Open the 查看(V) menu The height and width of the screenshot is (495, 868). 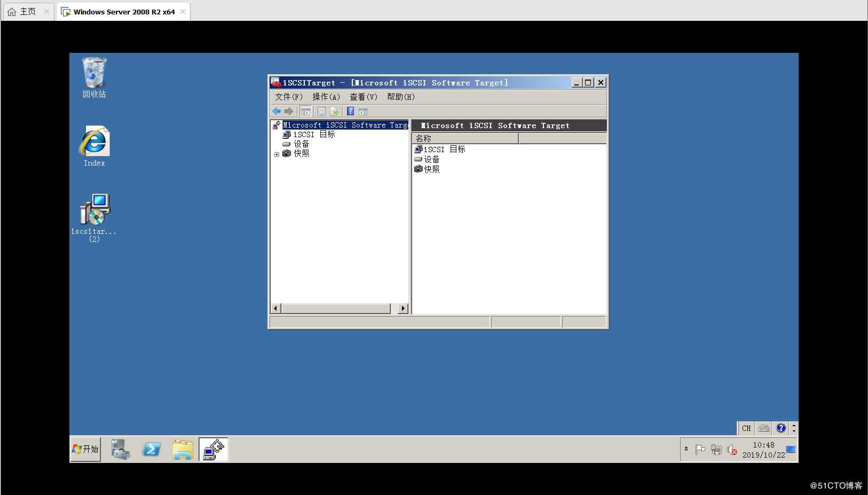[364, 97]
